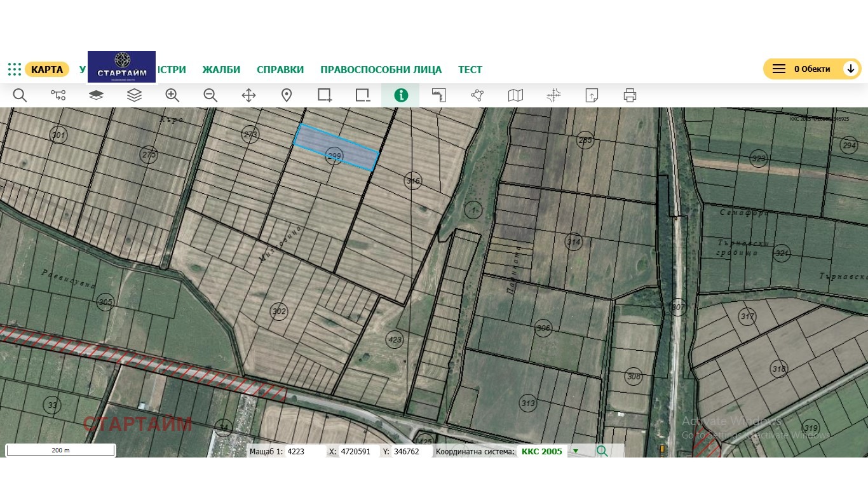868x488 pixels.
Task: Toggle add-to-selection rectangle tool
Action: [x=325, y=95]
